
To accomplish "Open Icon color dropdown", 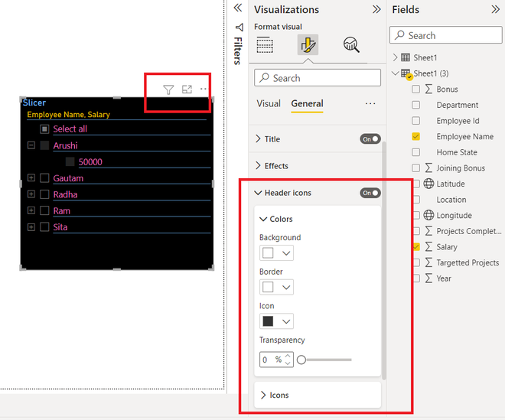I will [x=276, y=321].
